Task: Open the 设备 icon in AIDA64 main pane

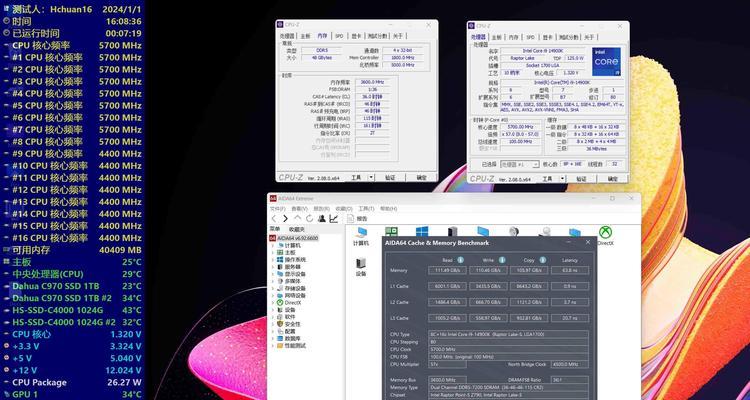Action: [x=361, y=267]
